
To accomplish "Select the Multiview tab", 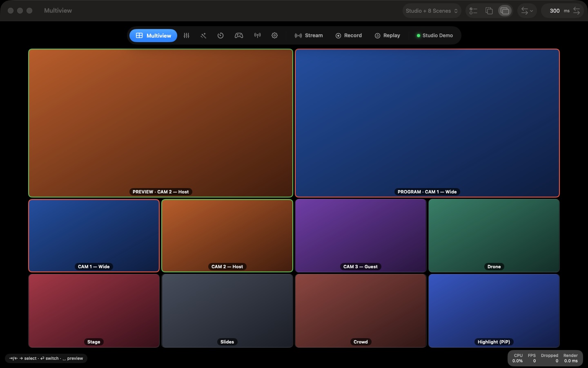I will coord(154,36).
